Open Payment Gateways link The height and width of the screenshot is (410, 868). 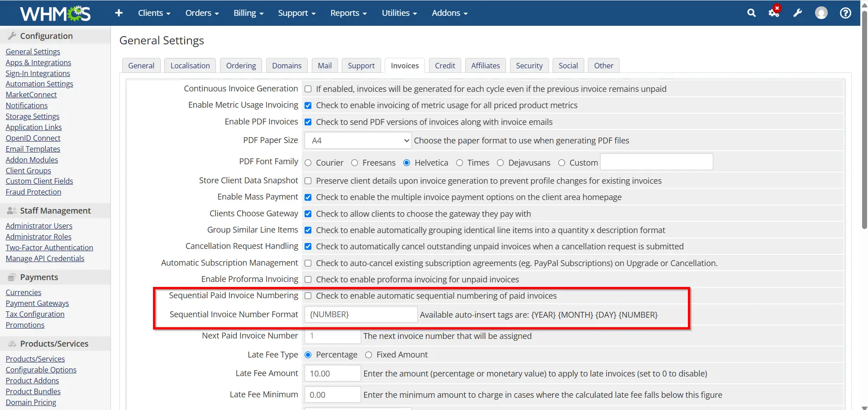pyautogui.click(x=38, y=303)
